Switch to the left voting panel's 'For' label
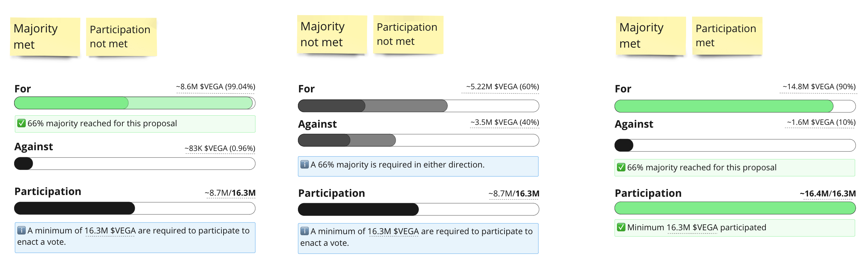This screenshot has height=280, width=868. tap(23, 89)
